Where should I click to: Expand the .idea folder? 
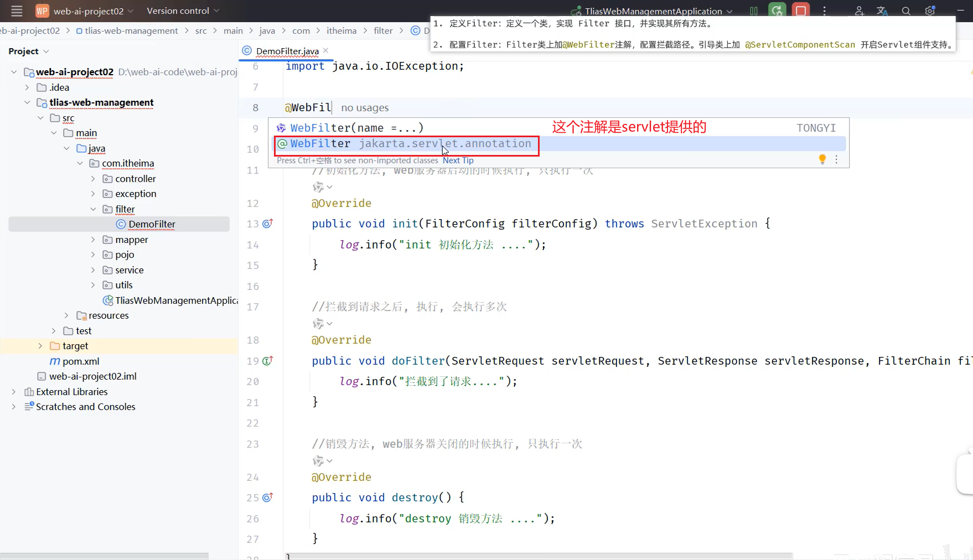(27, 87)
